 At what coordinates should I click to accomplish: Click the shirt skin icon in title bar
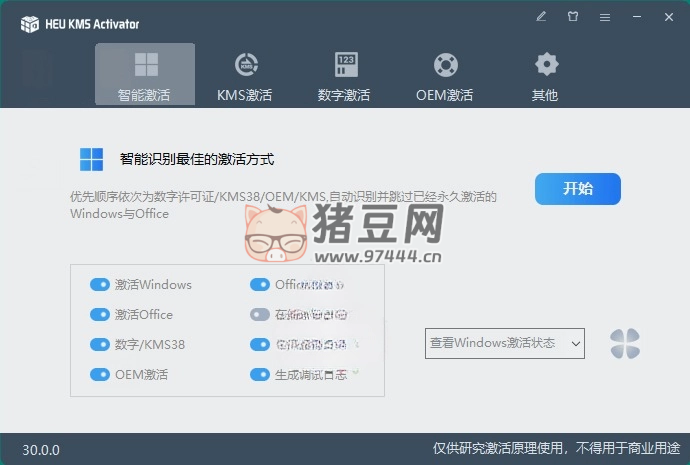coord(573,17)
